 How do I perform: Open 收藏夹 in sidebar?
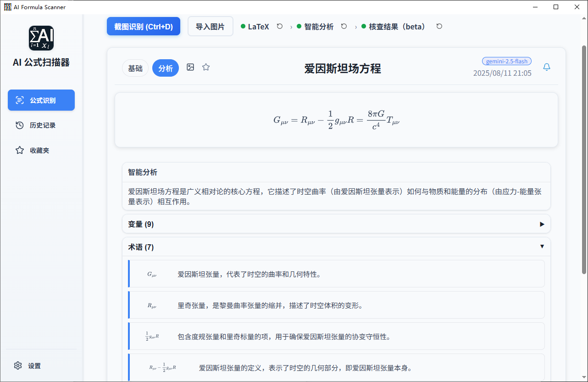click(41, 150)
